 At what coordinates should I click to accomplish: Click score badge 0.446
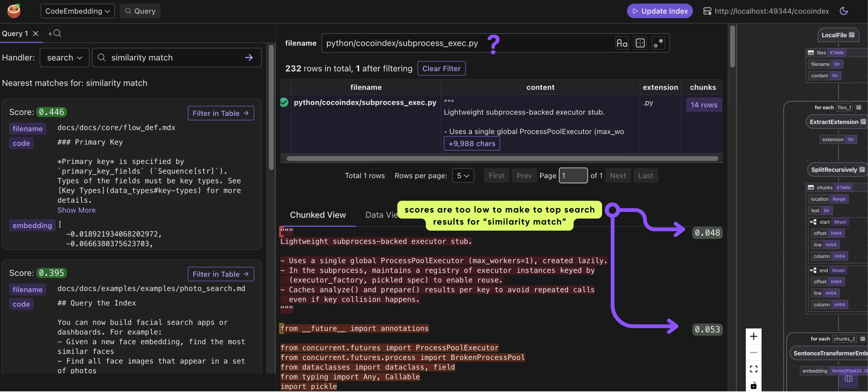(51, 112)
